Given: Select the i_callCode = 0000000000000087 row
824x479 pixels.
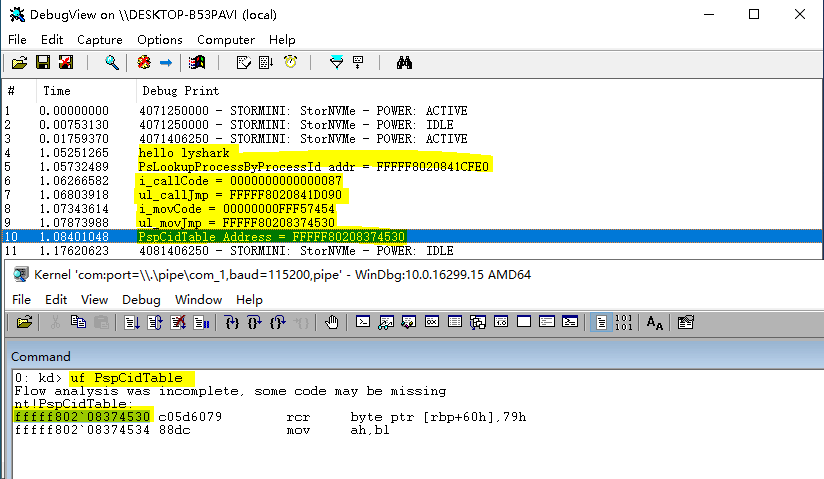Looking at the screenshot, I should click(x=412, y=181).
